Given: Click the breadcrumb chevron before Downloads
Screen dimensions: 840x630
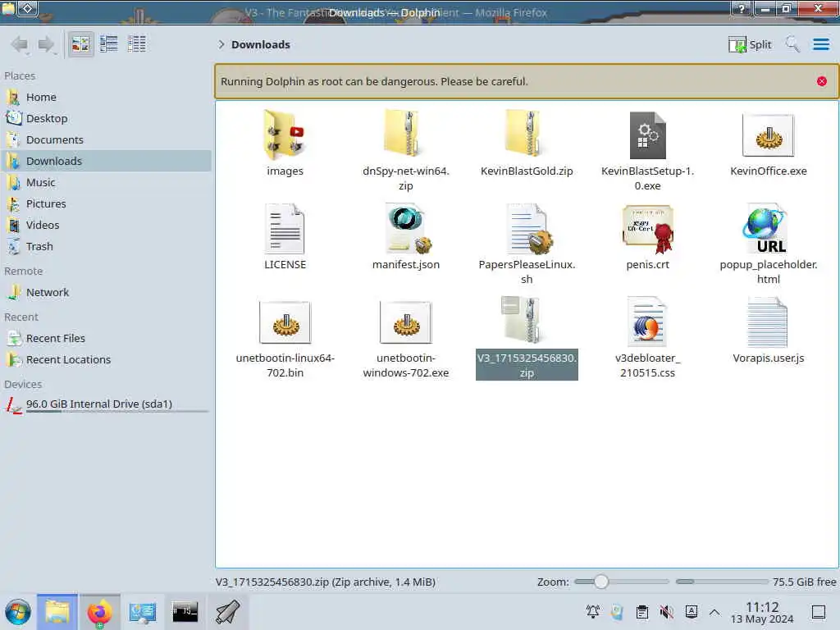Looking at the screenshot, I should click(x=221, y=44).
